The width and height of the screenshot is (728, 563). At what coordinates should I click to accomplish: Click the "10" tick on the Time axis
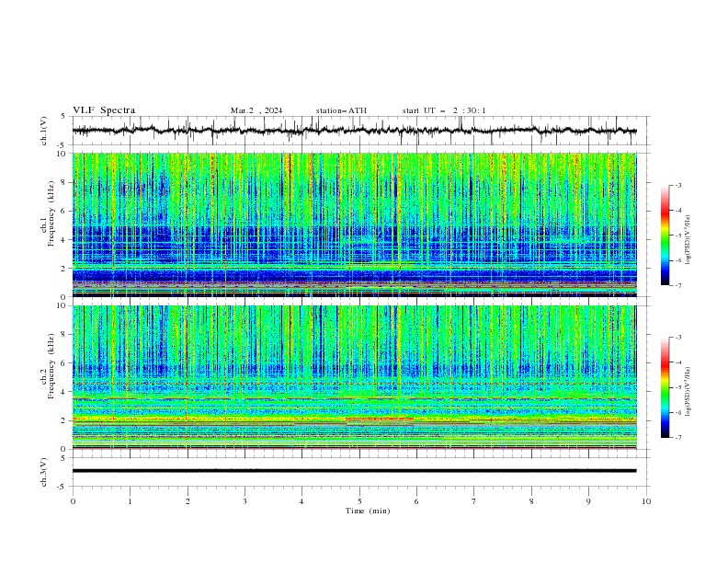point(646,501)
